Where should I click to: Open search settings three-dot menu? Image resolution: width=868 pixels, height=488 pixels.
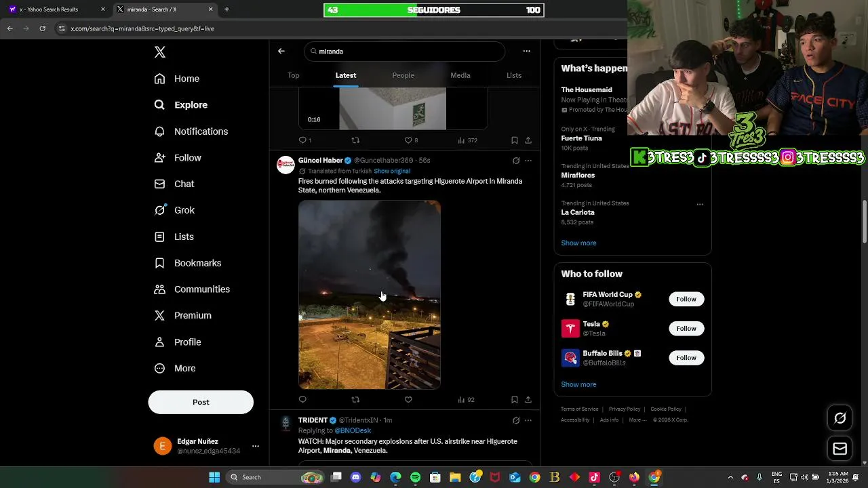[x=526, y=51]
